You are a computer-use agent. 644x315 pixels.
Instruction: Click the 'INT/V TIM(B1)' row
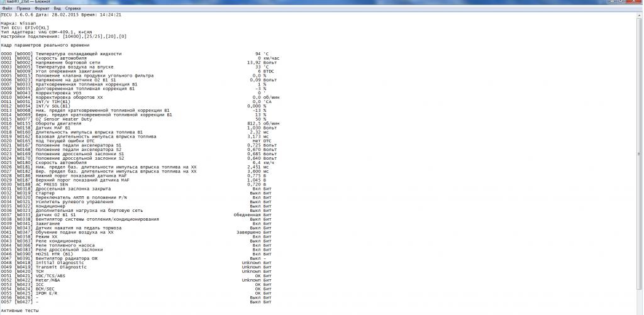tap(140, 101)
